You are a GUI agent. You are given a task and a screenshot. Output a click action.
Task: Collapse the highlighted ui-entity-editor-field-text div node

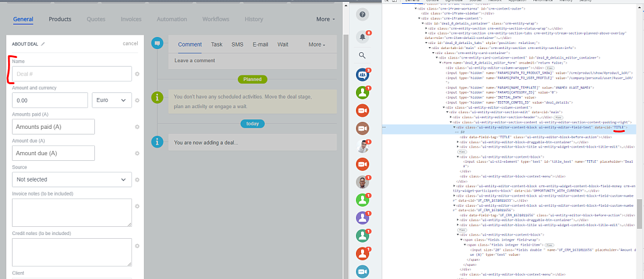454,128
